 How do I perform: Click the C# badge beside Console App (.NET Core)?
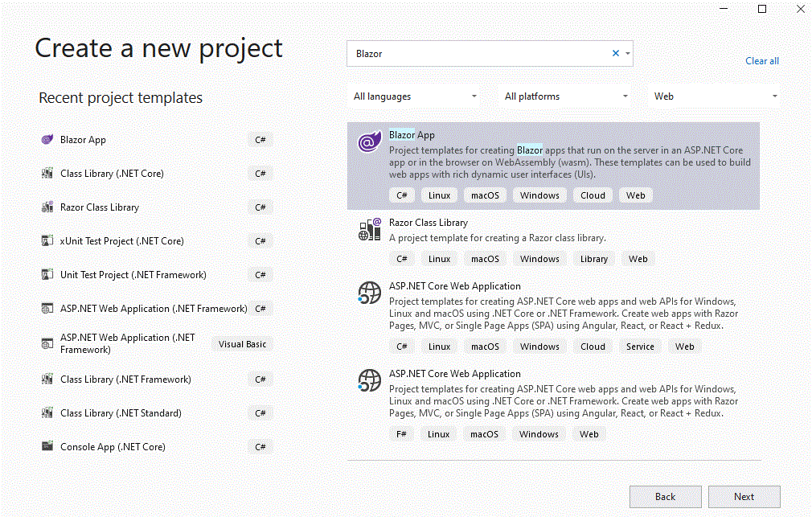(x=260, y=446)
